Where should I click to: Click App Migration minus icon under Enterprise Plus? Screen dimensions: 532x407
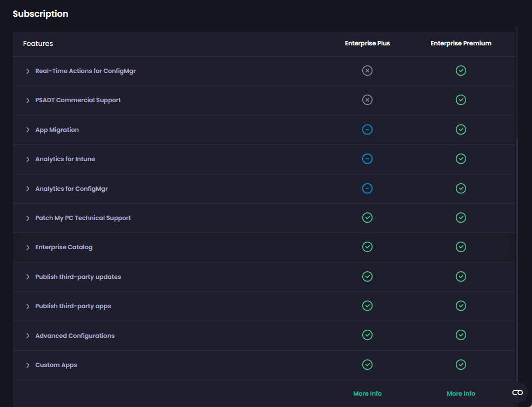pyautogui.click(x=367, y=130)
